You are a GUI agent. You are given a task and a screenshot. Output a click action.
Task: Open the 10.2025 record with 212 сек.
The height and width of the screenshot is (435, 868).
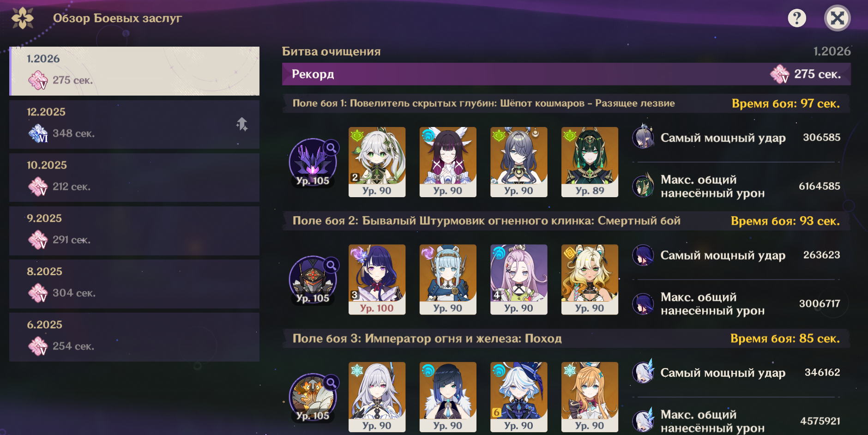tap(134, 177)
